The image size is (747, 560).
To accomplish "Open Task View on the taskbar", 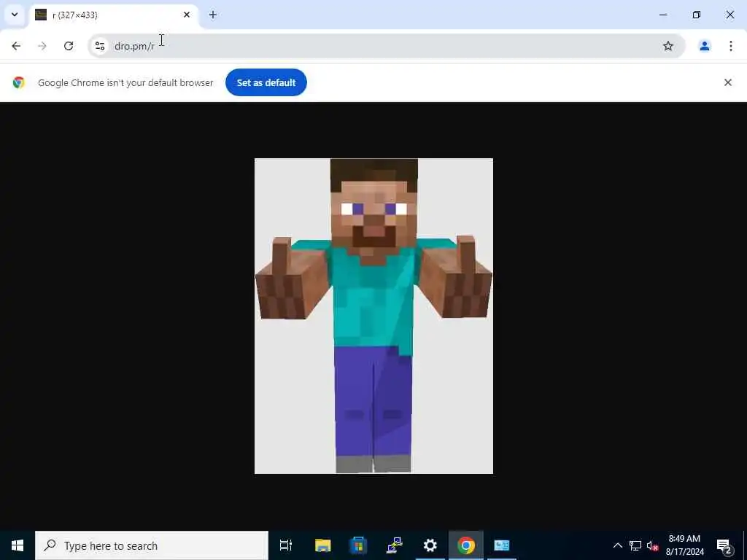I will click(x=286, y=545).
